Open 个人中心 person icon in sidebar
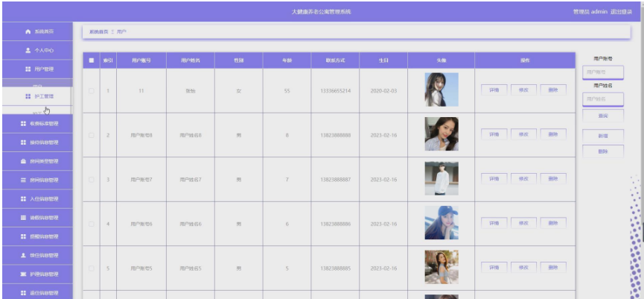The height and width of the screenshot is (299, 644). click(28, 51)
